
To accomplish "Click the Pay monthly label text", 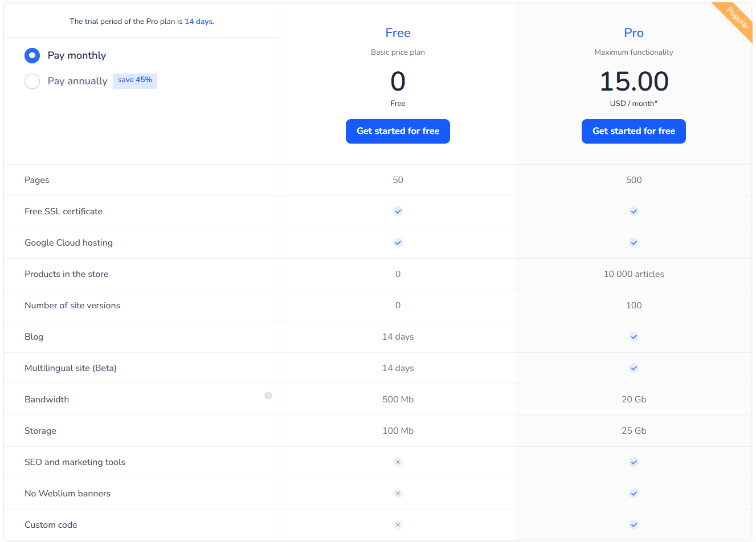I will tap(77, 55).
